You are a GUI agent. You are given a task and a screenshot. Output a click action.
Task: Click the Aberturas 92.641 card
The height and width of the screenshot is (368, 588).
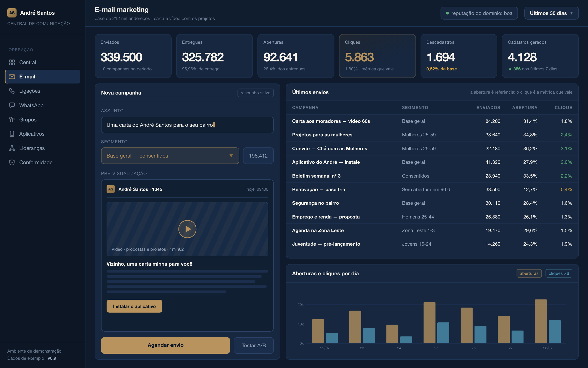tap(296, 56)
